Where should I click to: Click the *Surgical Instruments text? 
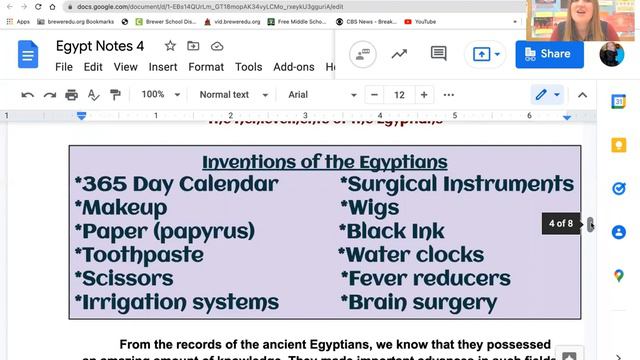point(457,184)
